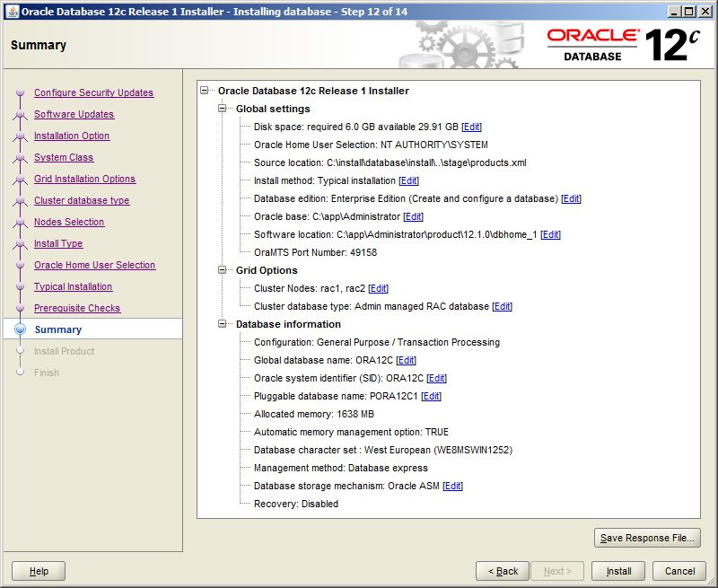This screenshot has width=718, height=588.
Task: Select the Database character set row
Action: (x=383, y=450)
